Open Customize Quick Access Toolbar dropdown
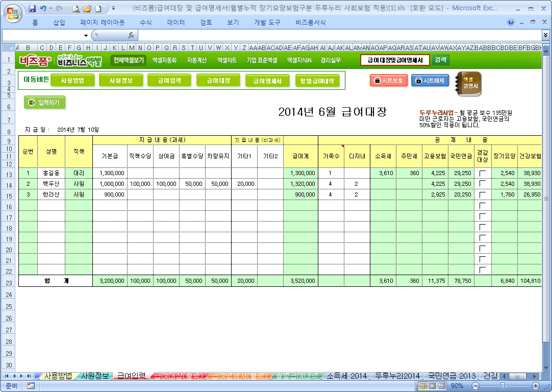This screenshot has height=392, width=552. click(113, 9)
